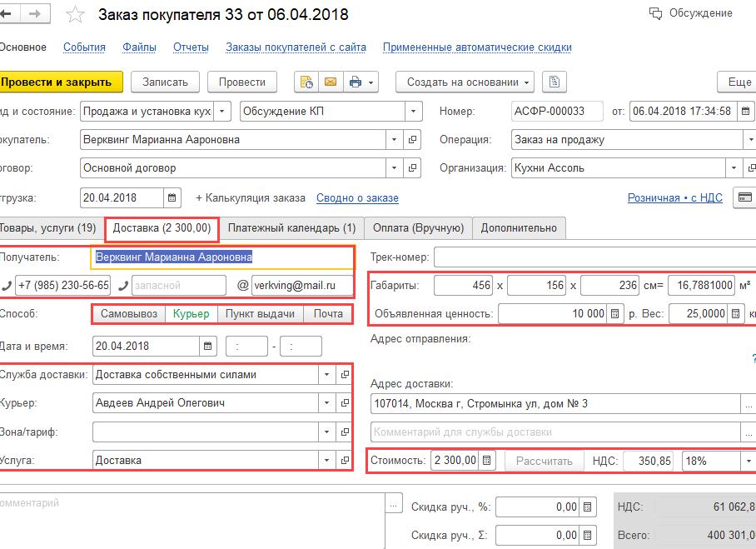Image resolution: width=756 pixels, height=549 pixels.
Task: Open the Служба доставки record with its open icon
Action: (344, 374)
